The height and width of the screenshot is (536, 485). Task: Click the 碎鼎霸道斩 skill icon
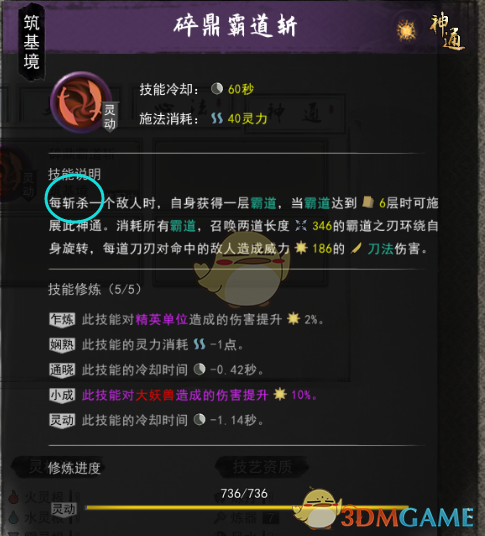point(81,102)
